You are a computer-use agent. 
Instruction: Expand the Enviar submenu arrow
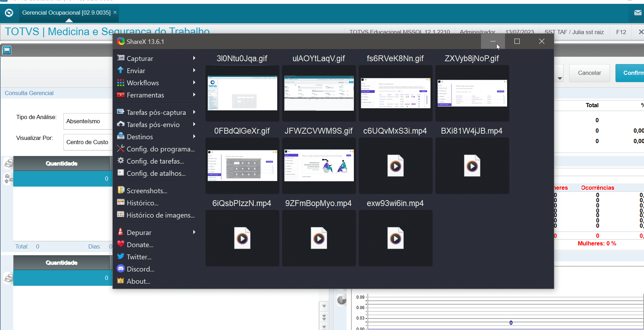(194, 70)
